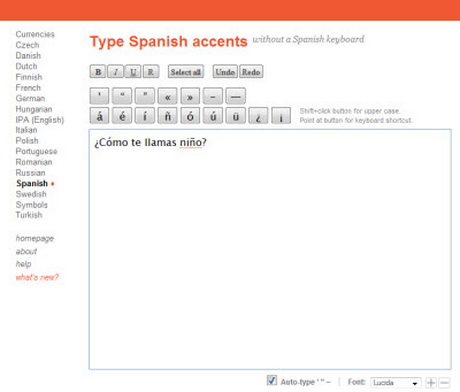
Task: Switch to Czech keyboard
Action: pyautogui.click(x=27, y=45)
